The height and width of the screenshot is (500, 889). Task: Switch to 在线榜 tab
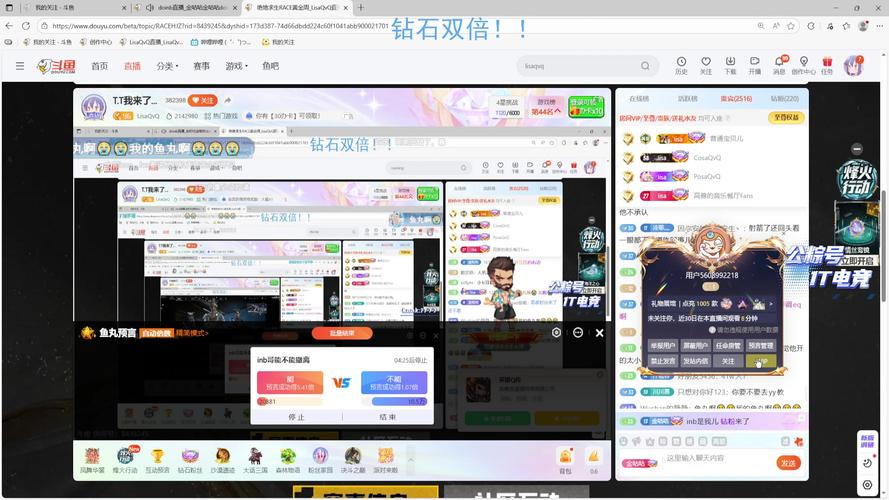tap(639, 99)
